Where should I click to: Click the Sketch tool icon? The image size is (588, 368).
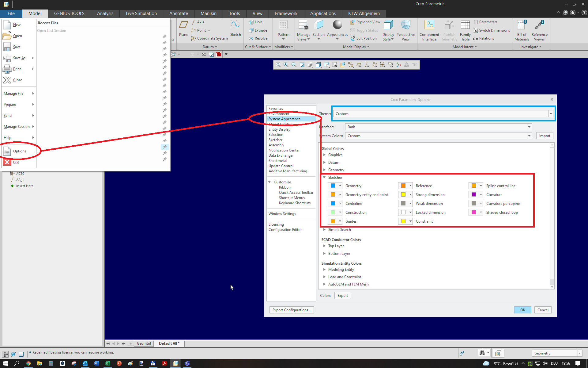click(236, 25)
